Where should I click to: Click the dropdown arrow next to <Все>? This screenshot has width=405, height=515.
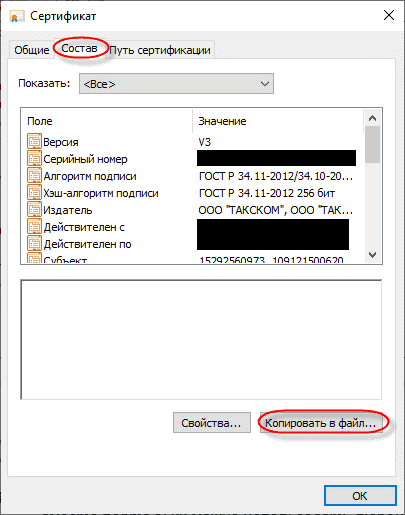coord(265,84)
